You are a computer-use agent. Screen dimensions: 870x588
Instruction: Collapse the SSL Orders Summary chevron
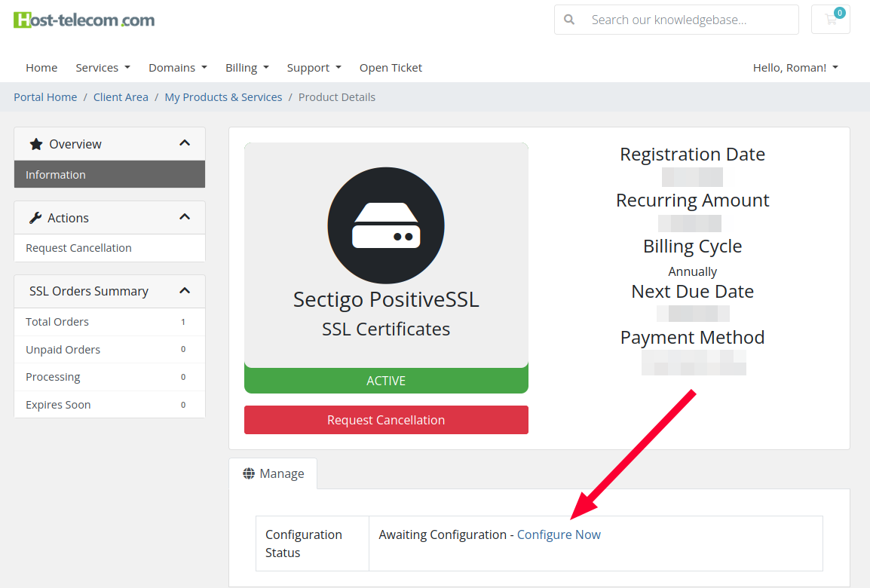pyautogui.click(x=185, y=291)
